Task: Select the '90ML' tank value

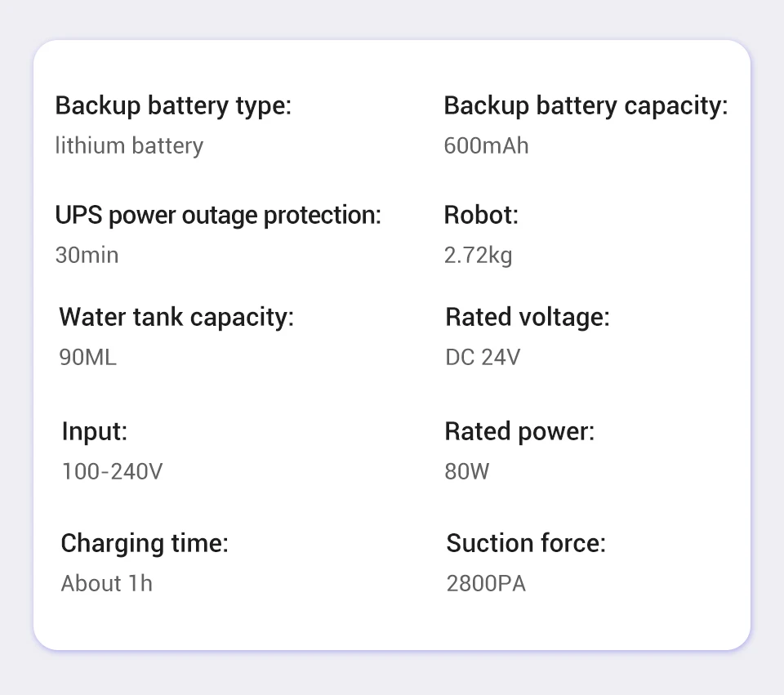Action: (88, 358)
